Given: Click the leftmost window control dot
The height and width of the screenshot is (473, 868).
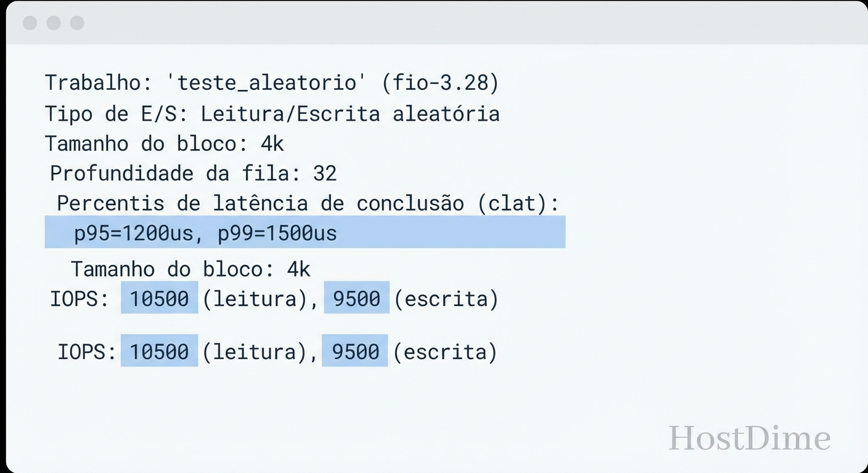Looking at the screenshot, I should [30, 23].
